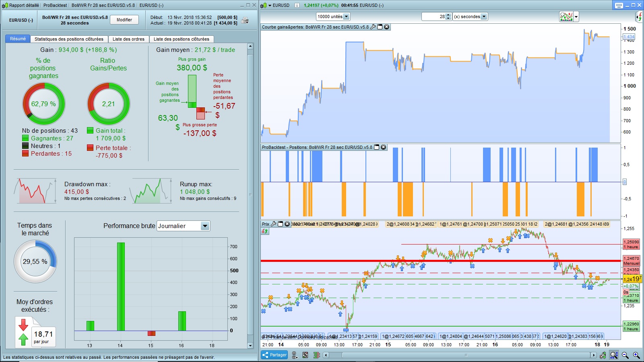Close the ProBacktest Positions panel

pyautogui.click(x=384, y=147)
